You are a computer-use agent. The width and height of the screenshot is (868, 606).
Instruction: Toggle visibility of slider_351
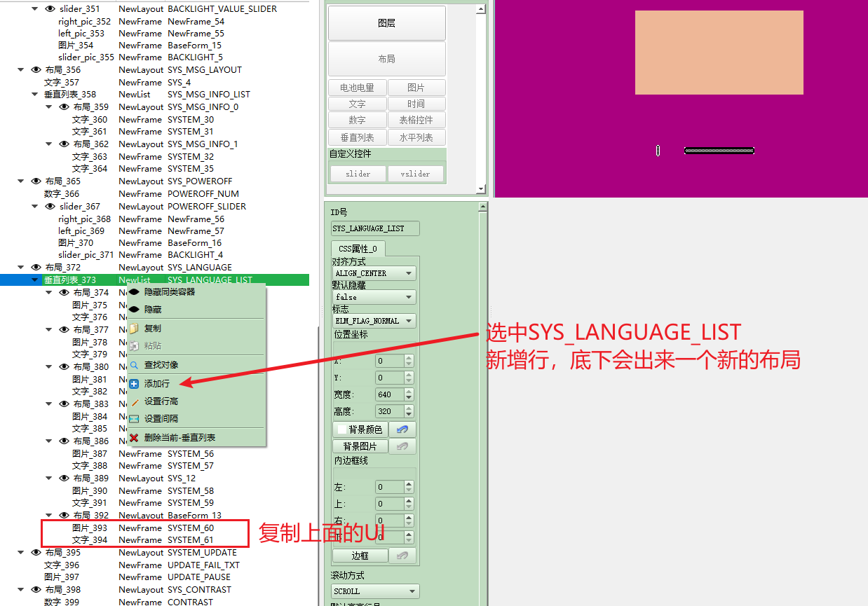pos(50,9)
